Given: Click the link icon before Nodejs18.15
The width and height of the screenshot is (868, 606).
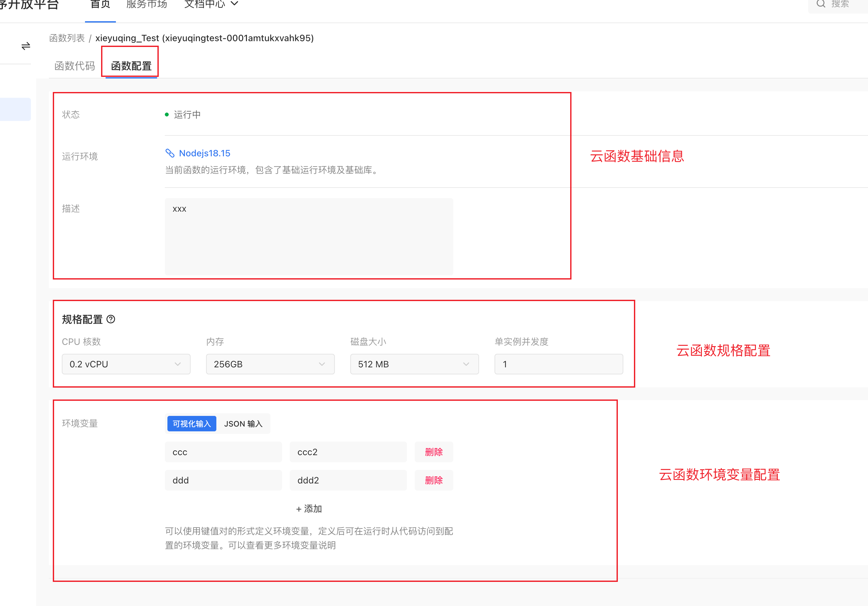Looking at the screenshot, I should [x=170, y=153].
